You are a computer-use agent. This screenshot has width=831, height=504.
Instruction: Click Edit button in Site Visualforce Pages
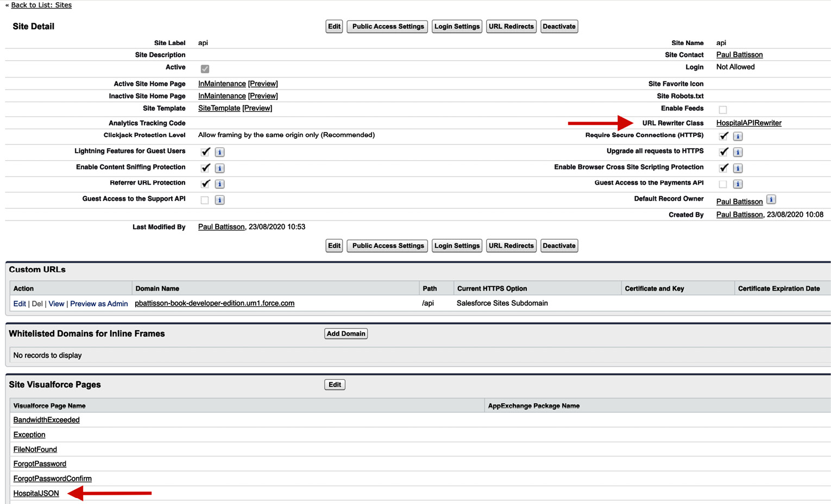point(335,385)
